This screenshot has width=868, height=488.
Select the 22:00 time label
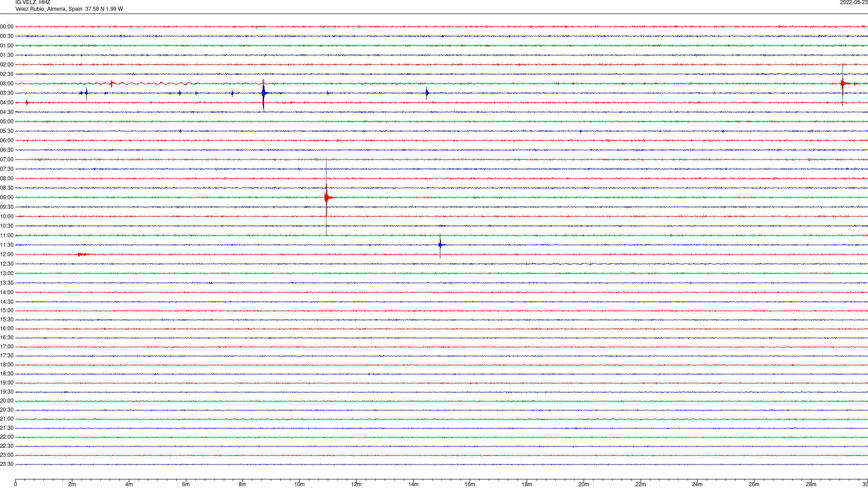[x=7, y=437]
